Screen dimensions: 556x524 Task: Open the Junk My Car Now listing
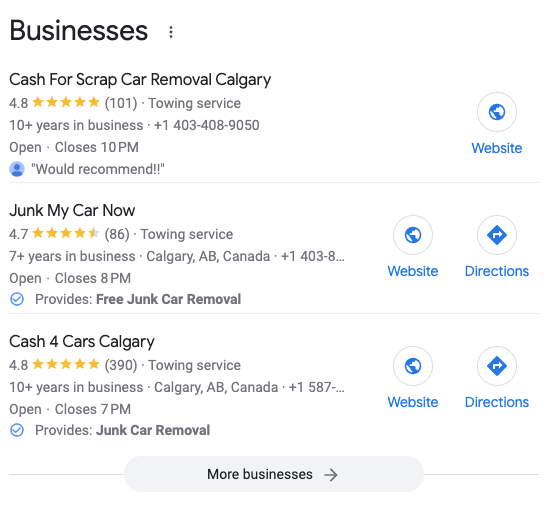(x=72, y=210)
